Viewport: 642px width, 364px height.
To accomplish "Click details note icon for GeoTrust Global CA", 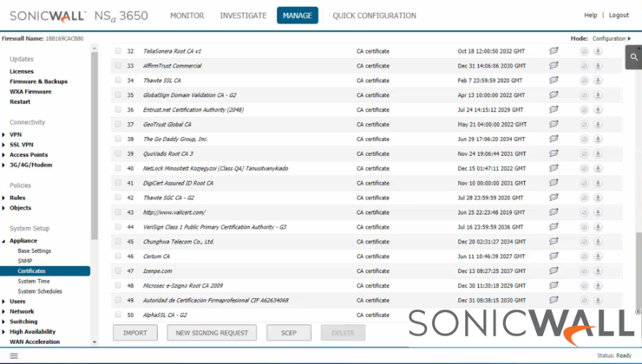I will 554,124.
